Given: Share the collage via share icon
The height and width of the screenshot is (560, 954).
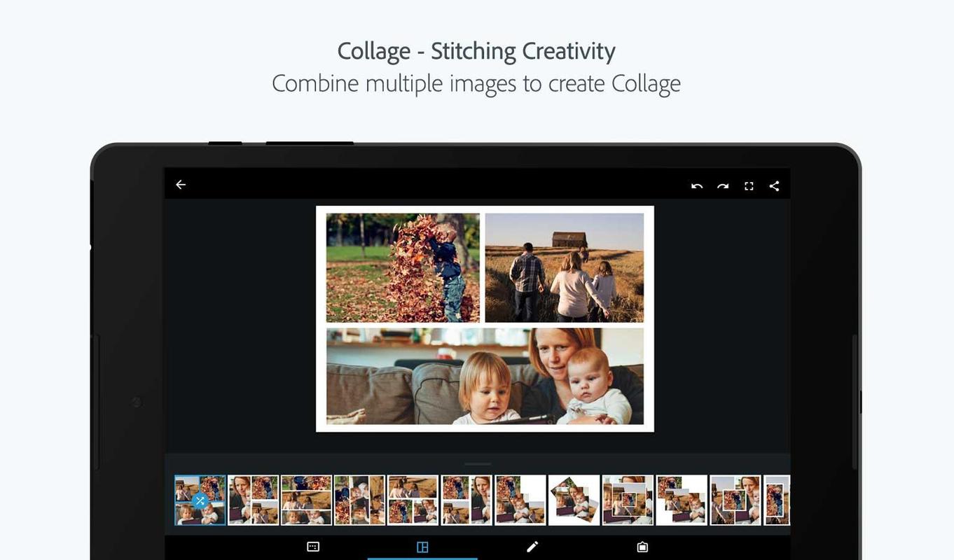Looking at the screenshot, I should tap(774, 185).
